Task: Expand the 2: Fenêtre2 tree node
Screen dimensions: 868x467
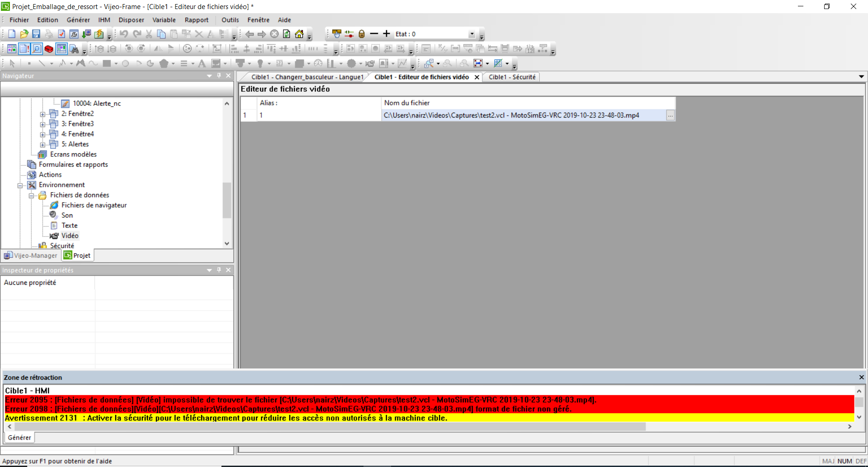Action: pyautogui.click(x=42, y=114)
